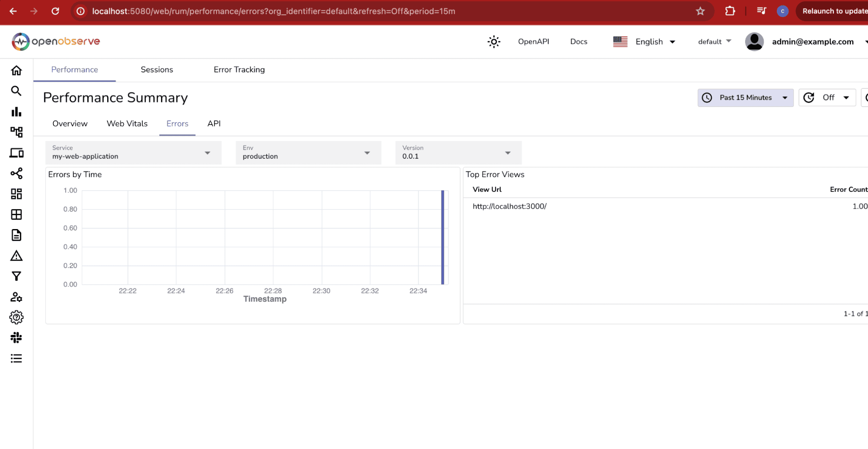Open the Logs search icon in sidebar
This screenshot has width=868, height=449.
click(x=16, y=91)
